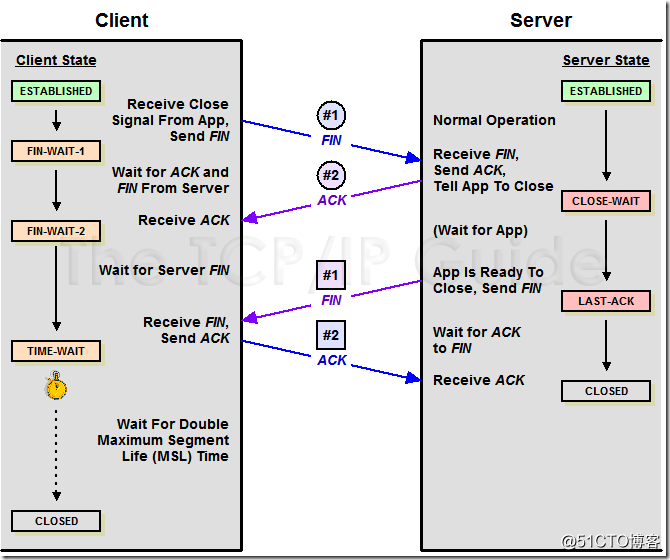This screenshot has height=560, width=670.
Task: Select the LAST-ACK state box
Action: tap(606, 301)
